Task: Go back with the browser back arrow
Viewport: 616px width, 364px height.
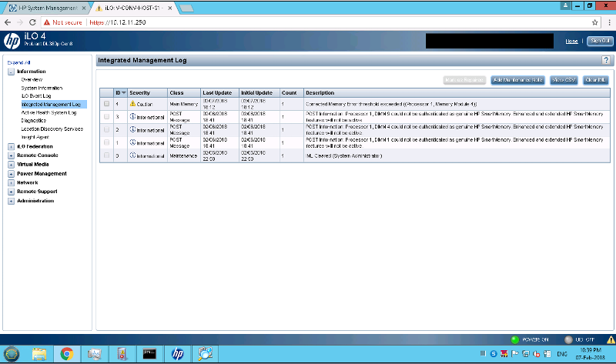Action: pos(8,22)
